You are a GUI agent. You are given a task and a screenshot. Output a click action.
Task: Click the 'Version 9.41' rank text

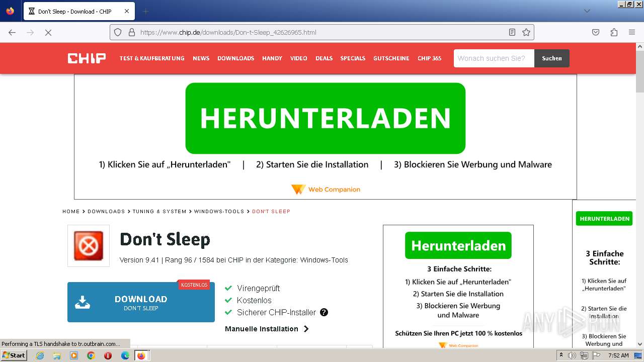click(x=234, y=260)
